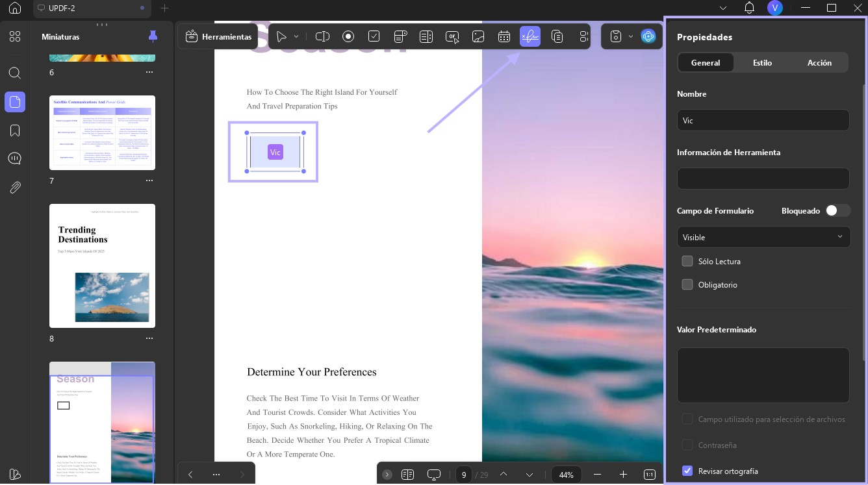Viewport: 868px width, 485px height.
Task: Open the bookmarks panel in sidebar
Action: coord(15,131)
